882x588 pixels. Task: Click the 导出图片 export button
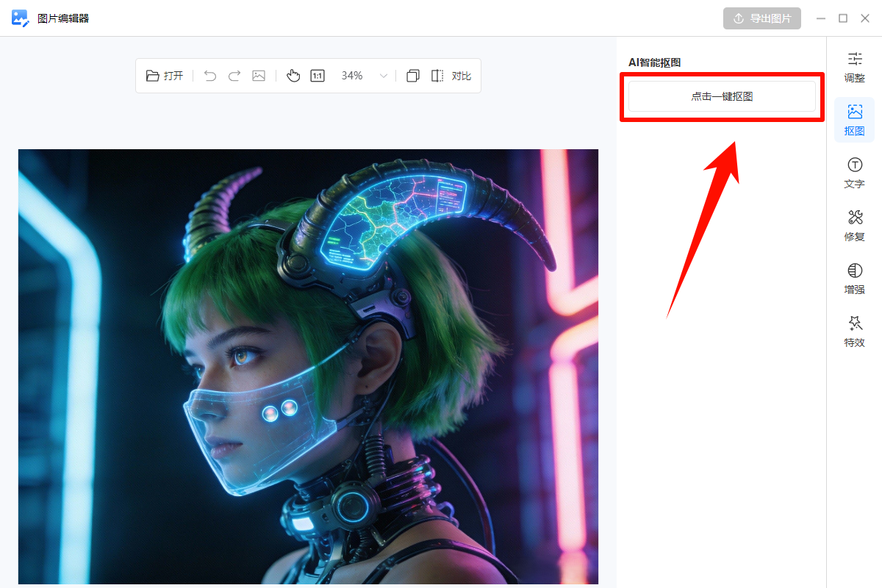pyautogui.click(x=762, y=18)
